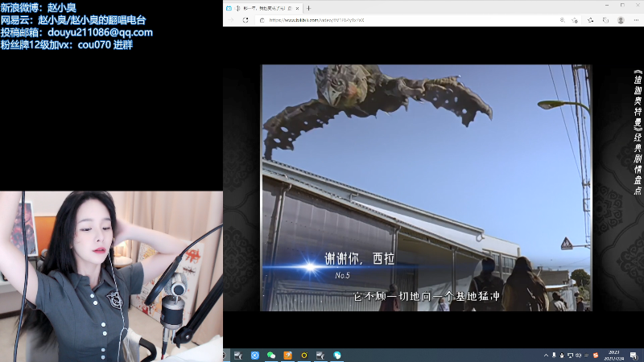The height and width of the screenshot is (362, 644).
Task: Open the first streaming tool taskbar icon
Action: click(238, 356)
